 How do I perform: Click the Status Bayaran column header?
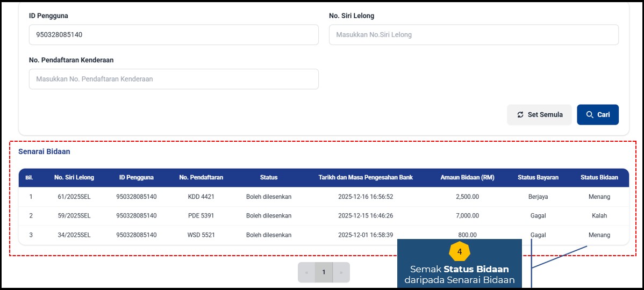(x=538, y=177)
